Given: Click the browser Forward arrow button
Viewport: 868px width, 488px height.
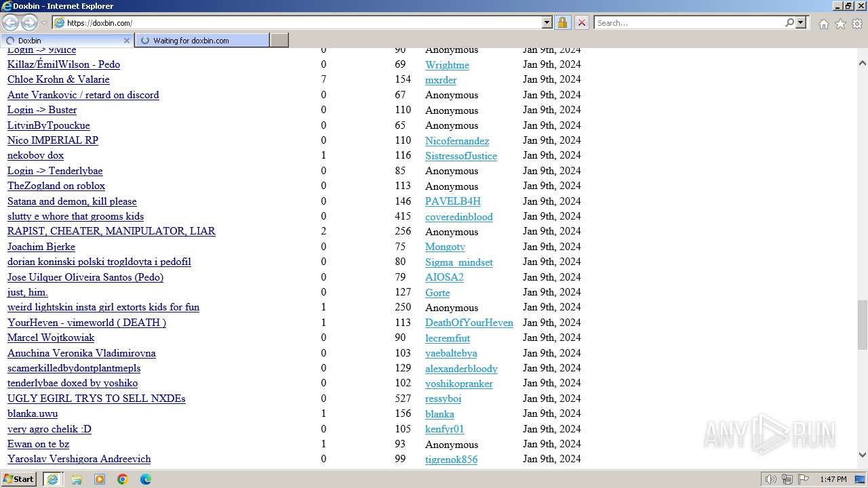Looking at the screenshot, I should [x=29, y=22].
